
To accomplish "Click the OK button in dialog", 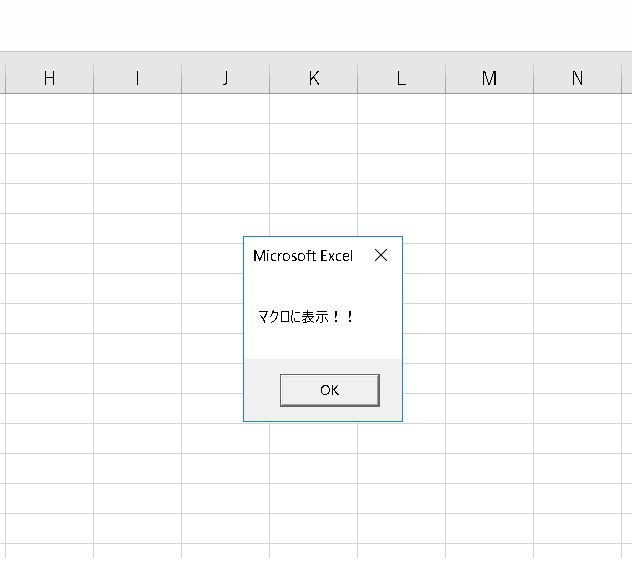I will click(330, 390).
